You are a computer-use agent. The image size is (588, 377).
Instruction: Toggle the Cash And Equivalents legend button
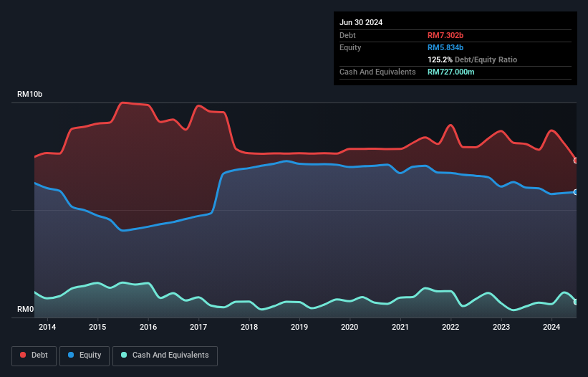(165, 355)
